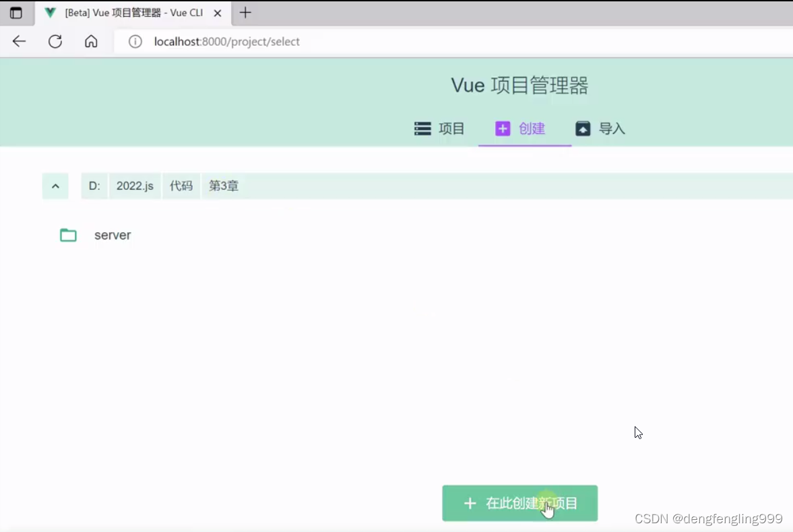This screenshot has width=793, height=532.
Task: Switch to the 导入 tab
Action: click(600, 129)
